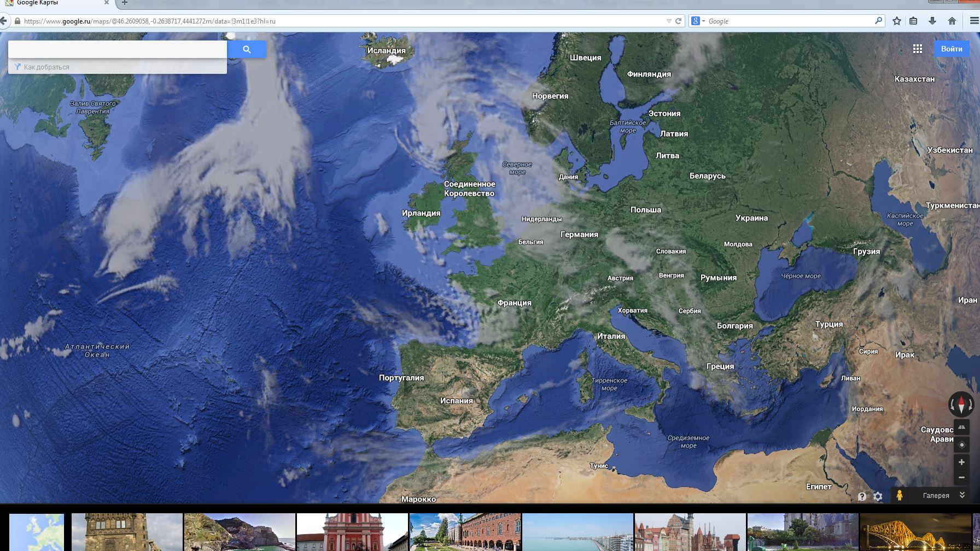Rotate the map clockwise using compass arrow
The width and height of the screenshot is (980, 551).
coord(971,405)
